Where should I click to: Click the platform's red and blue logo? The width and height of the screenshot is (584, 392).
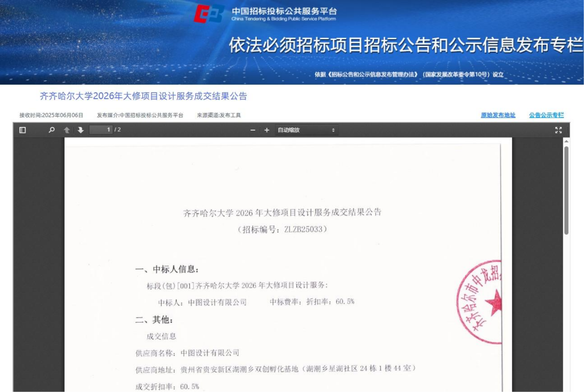tap(208, 14)
